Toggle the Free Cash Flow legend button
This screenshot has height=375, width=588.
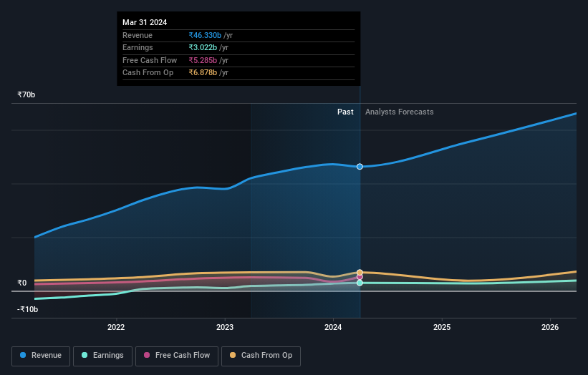(x=177, y=356)
